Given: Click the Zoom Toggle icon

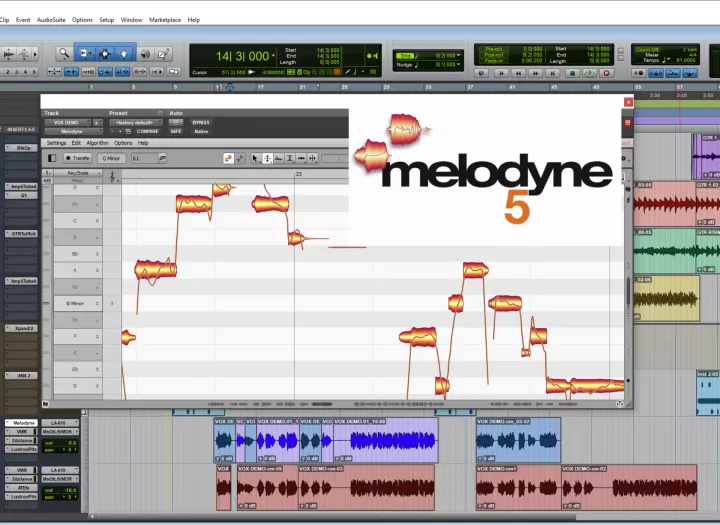Looking at the screenshot, I should click(x=54, y=72).
